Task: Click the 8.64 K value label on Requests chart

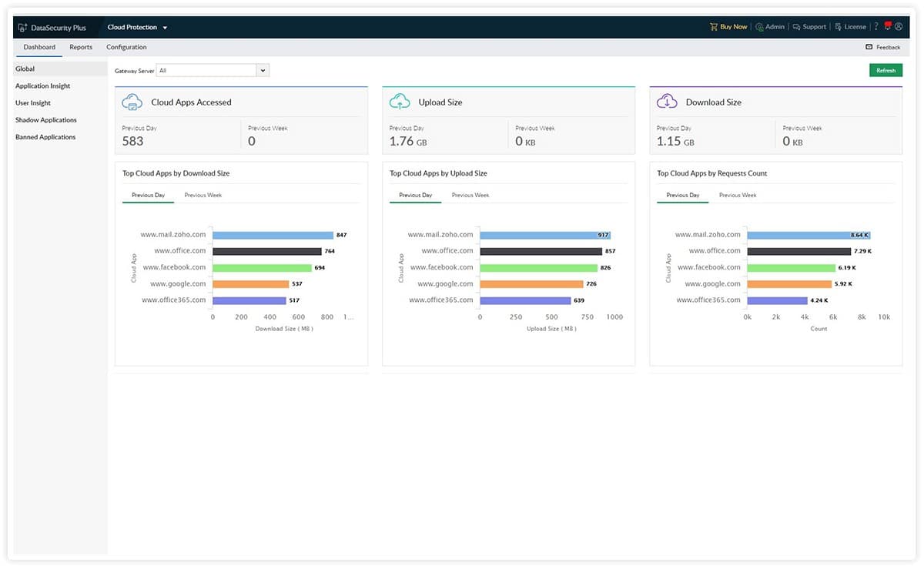Action: (x=859, y=235)
